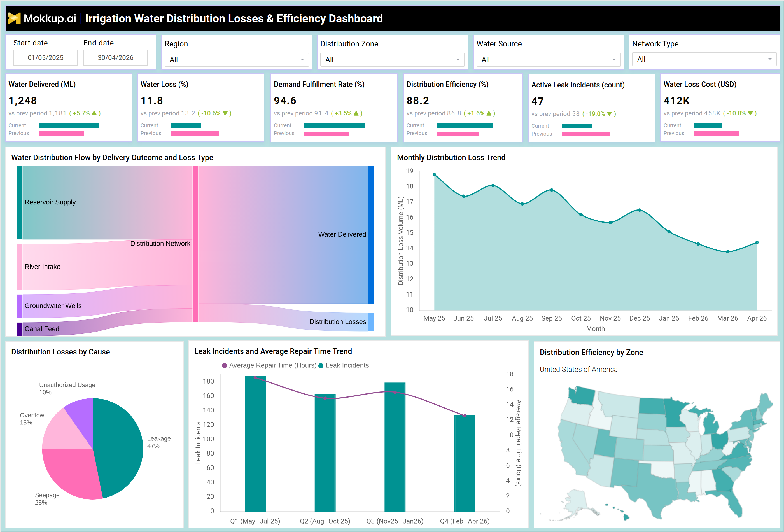Select the Water Delivered (ML) KPI value 1,248
Viewport: 784px width, 532px height.
pyautogui.click(x=23, y=101)
